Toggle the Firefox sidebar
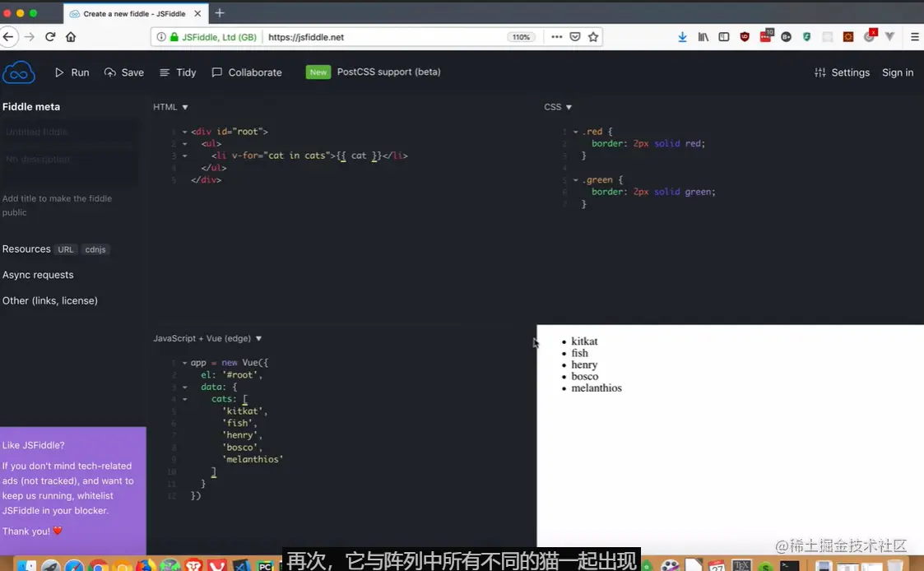 tap(723, 36)
